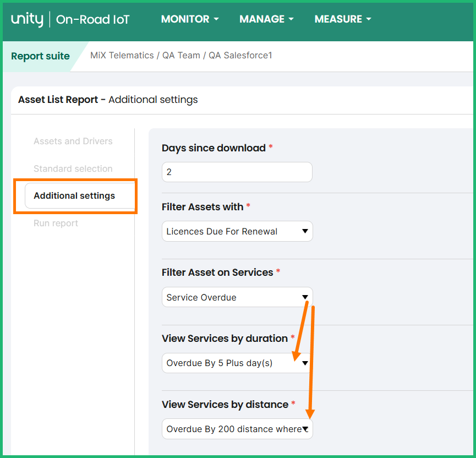The width and height of the screenshot is (476, 458).
Task: Click the Days since download label
Action: pyautogui.click(x=214, y=148)
